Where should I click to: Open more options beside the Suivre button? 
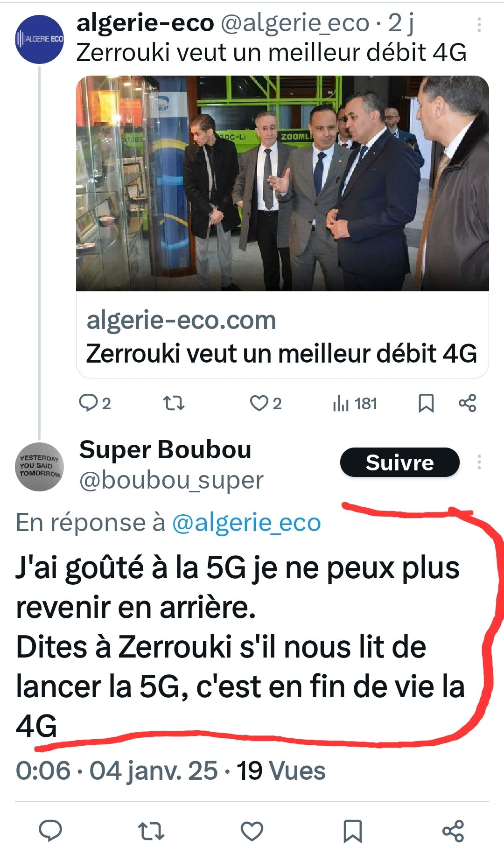pos(479,462)
